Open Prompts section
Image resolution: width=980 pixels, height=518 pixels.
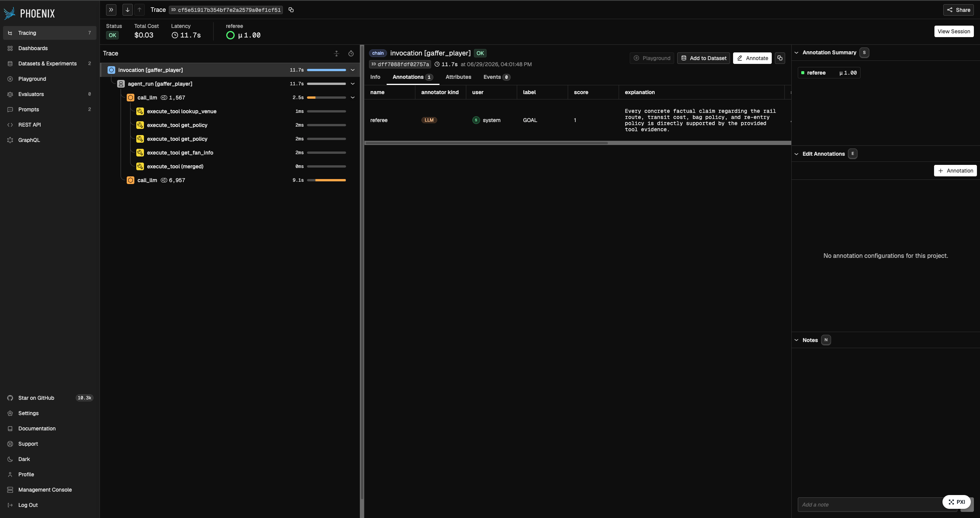(50, 109)
